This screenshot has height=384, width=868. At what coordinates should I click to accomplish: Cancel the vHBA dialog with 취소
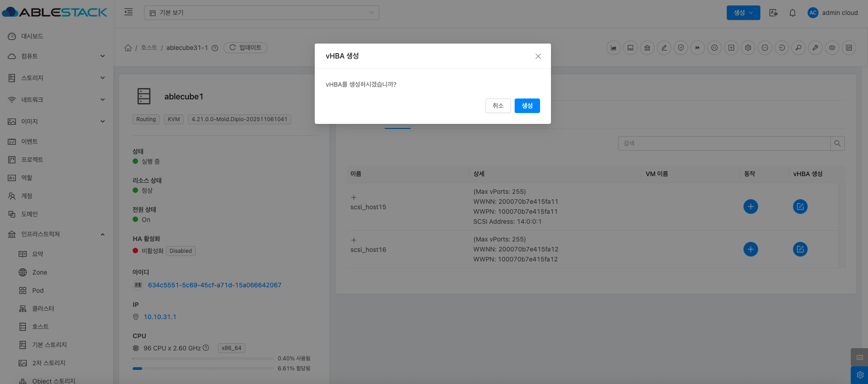click(x=498, y=106)
